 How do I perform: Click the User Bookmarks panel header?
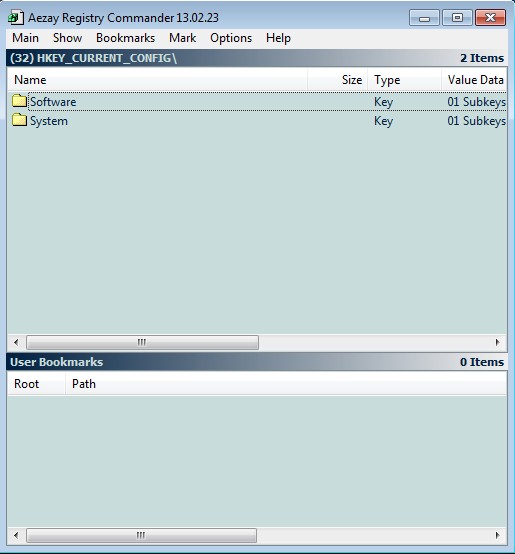tap(257, 362)
